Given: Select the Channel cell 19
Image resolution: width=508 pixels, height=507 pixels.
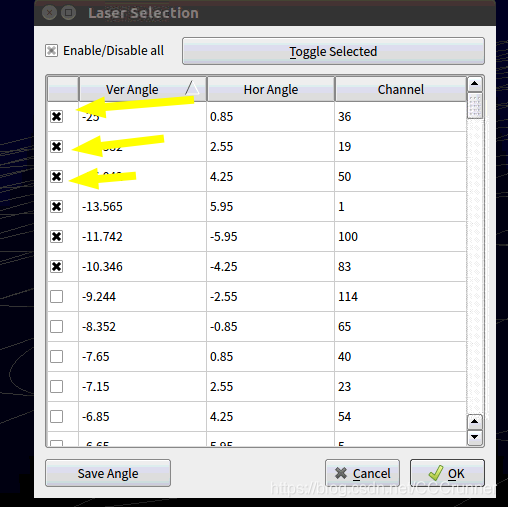Looking at the screenshot, I should [401, 147].
